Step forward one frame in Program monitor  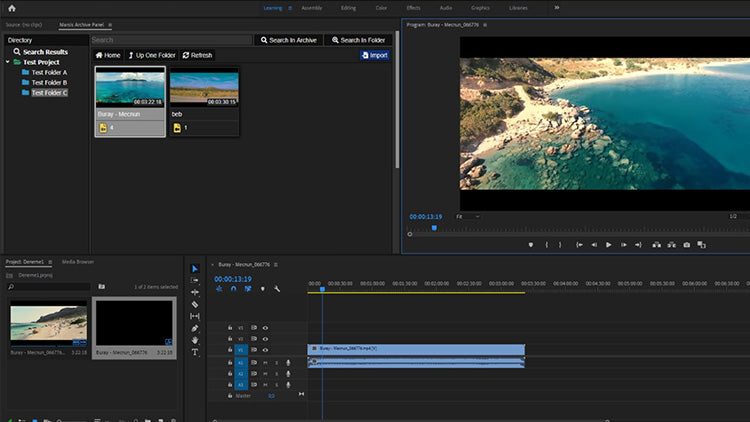[x=623, y=244]
